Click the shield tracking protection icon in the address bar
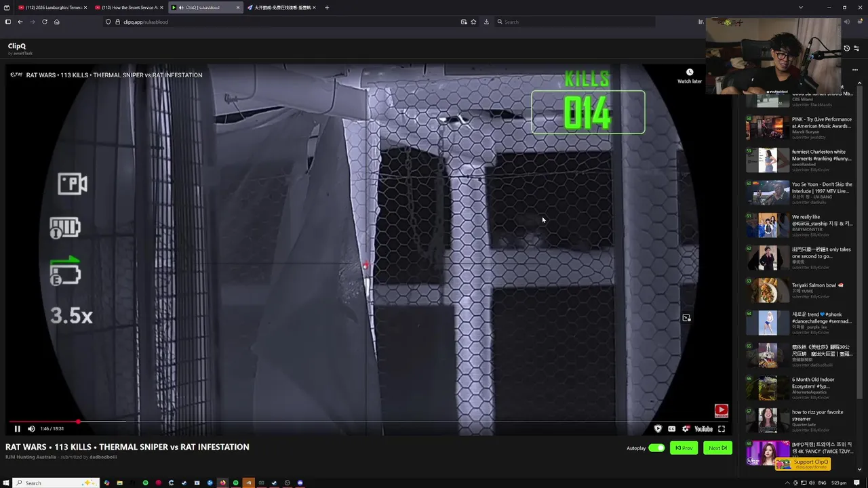 point(108,22)
